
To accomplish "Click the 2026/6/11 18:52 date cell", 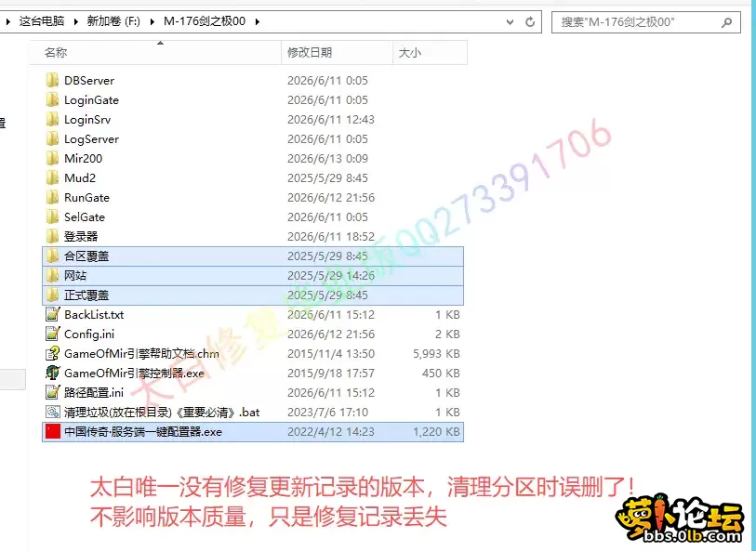I will pos(331,237).
